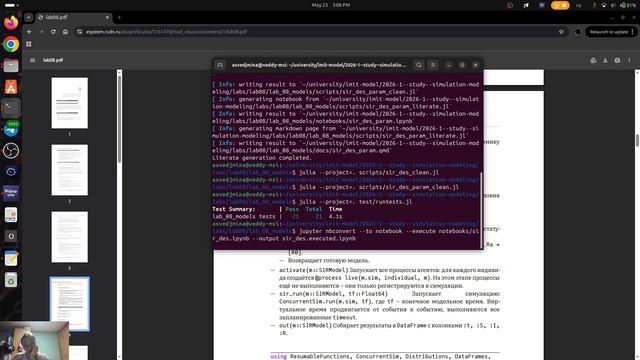Viewport: 640px width, 360px height.
Task: Open page 2 thumbnail
Action: (69, 170)
